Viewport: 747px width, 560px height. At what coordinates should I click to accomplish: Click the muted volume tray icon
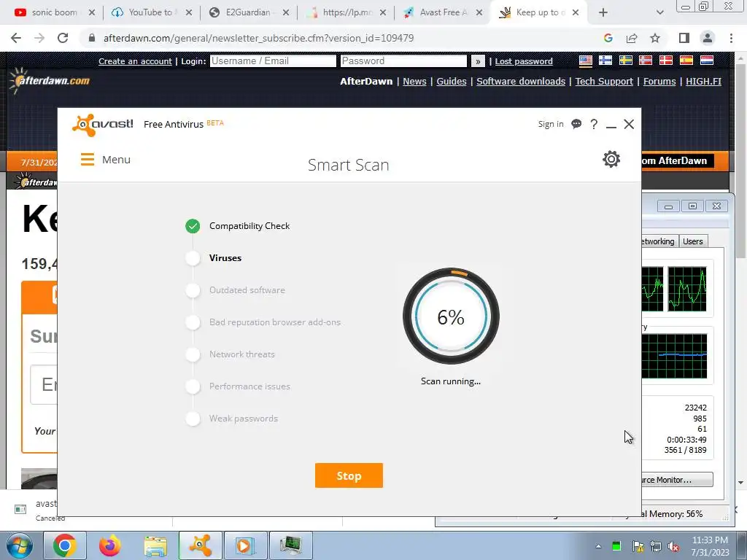[x=674, y=547]
